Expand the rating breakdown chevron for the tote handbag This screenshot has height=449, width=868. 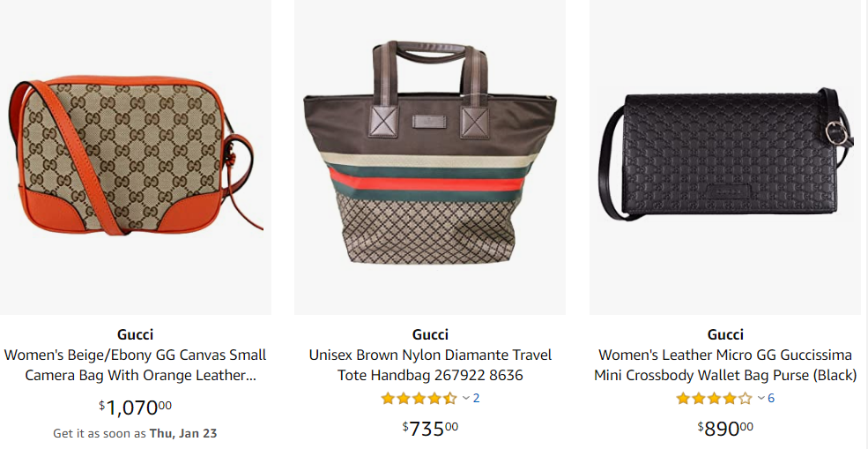coord(466,399)
